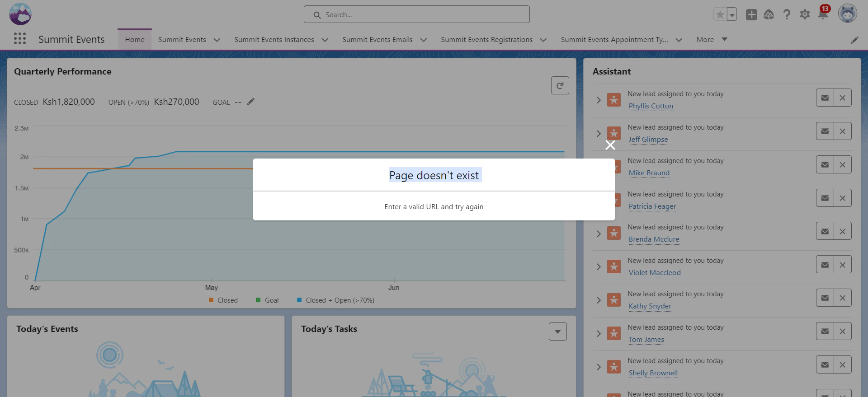This screenshot has width=868, height=397.
Task: Dismiss the Patricia Feager lead notification
Action: click(x=842, y=198)
